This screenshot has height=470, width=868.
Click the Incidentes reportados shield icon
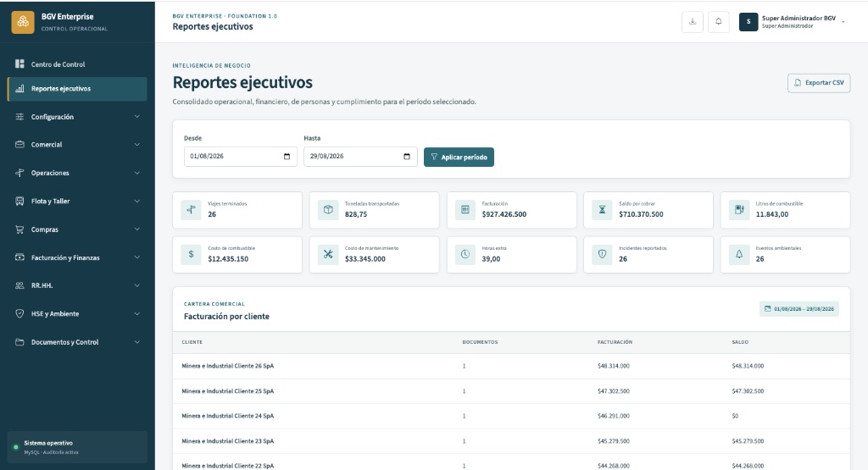click(x=602, y=254)
